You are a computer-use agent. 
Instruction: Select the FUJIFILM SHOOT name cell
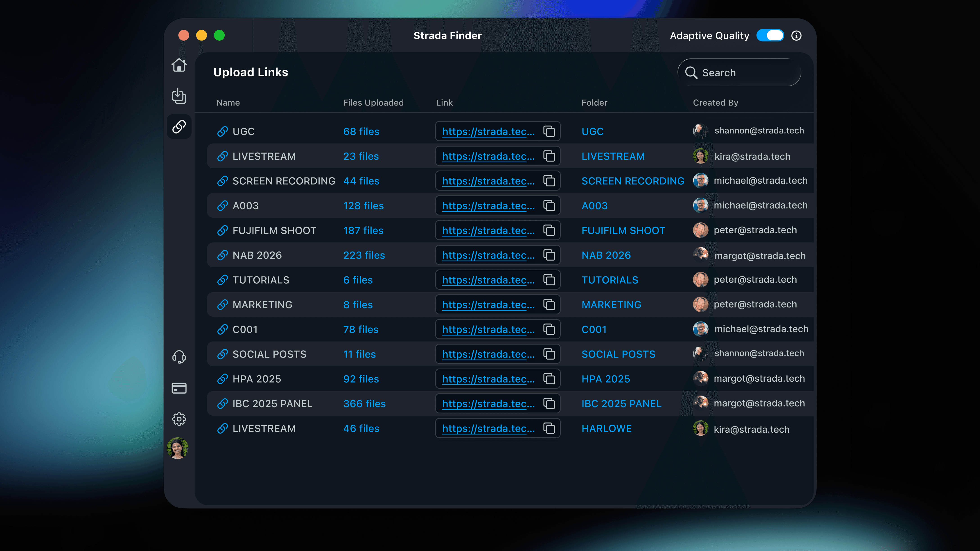[274, 230]
